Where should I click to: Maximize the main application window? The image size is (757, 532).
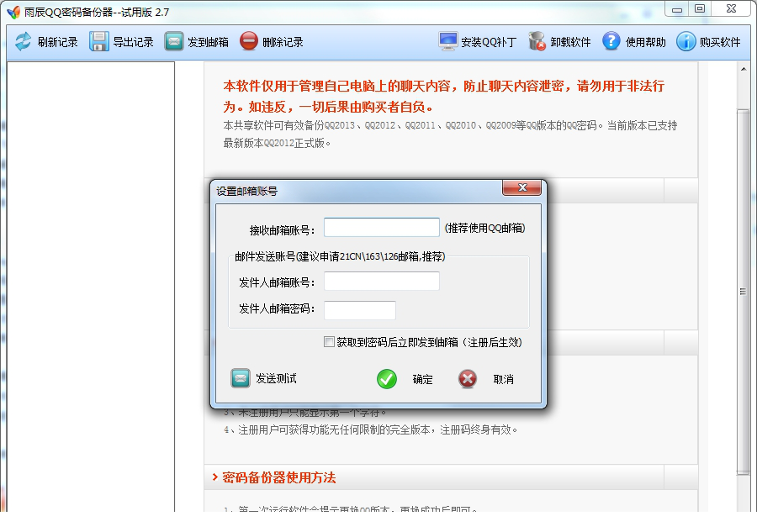click(700, 9)
